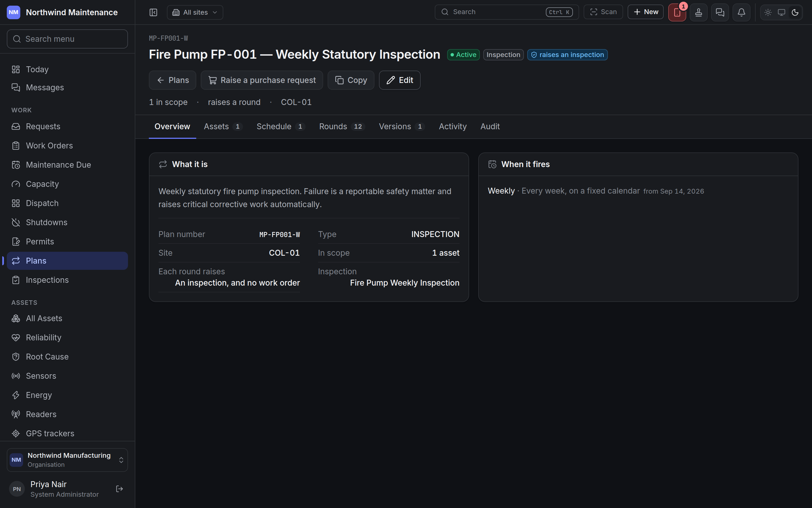Screen dimensions: 812x508
Task: Switch to the Assets tab
Action: (223, 126)
